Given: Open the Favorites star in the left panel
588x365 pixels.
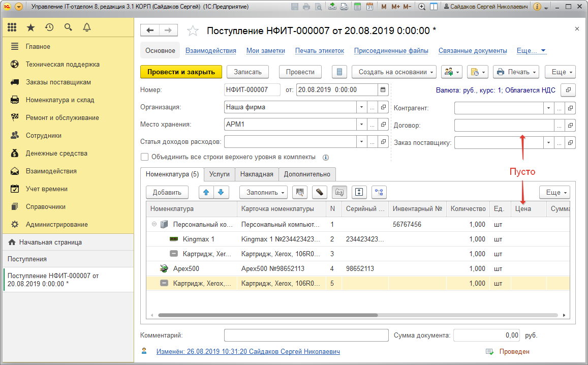Looking at the screenshot, I should [31, 27].
